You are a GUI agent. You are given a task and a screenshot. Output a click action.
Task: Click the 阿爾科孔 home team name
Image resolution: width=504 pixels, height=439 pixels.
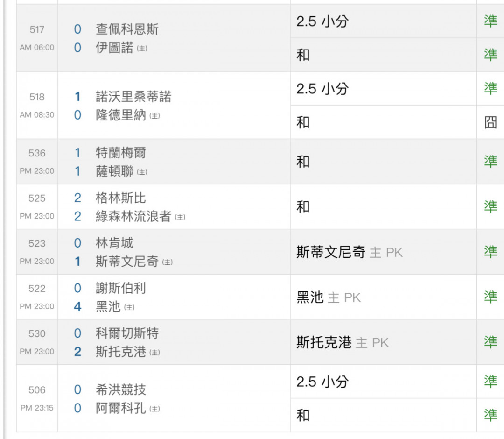pyautogui.click(x=120, y=408)
